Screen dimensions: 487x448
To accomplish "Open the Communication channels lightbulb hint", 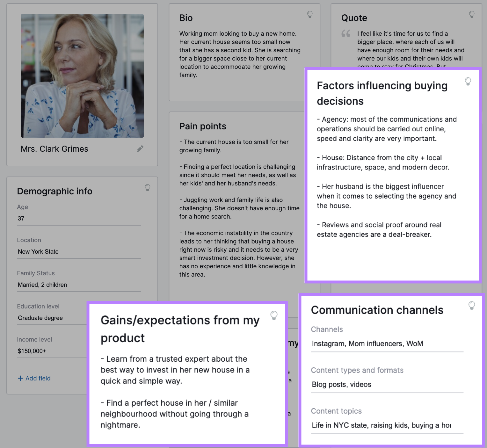I will point(472,305).
